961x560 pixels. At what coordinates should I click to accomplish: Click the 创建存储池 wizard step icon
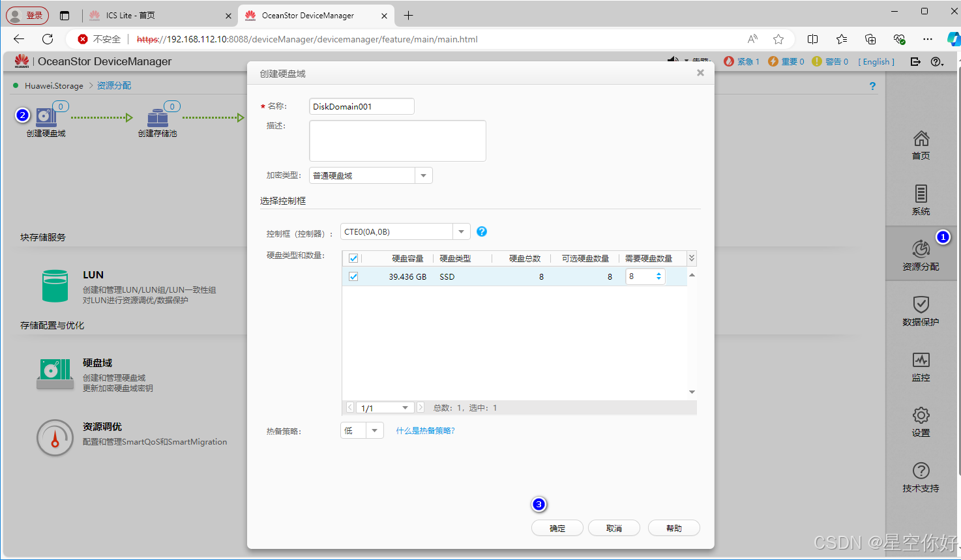click(x=157, y=117)
